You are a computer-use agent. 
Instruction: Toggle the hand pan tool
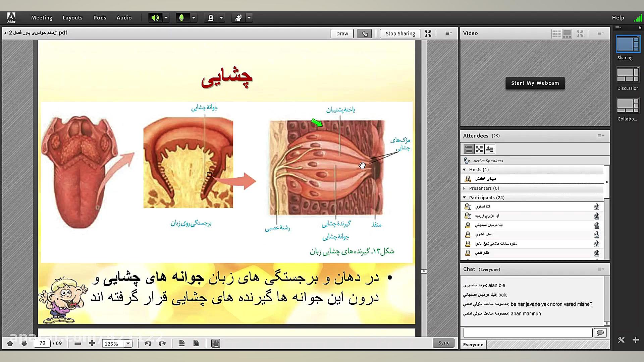point(216,343)
